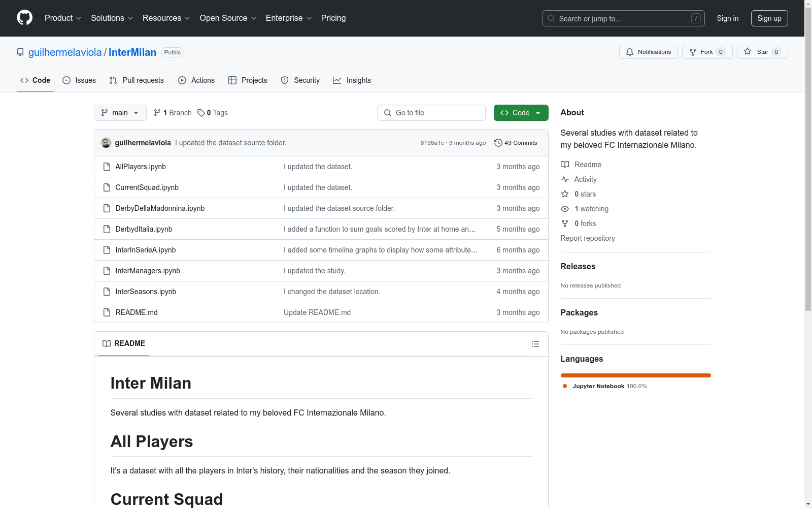Click the star icon beside 0 stars
The height and width of the screenshot is (508, 812).
click(565, 194)
